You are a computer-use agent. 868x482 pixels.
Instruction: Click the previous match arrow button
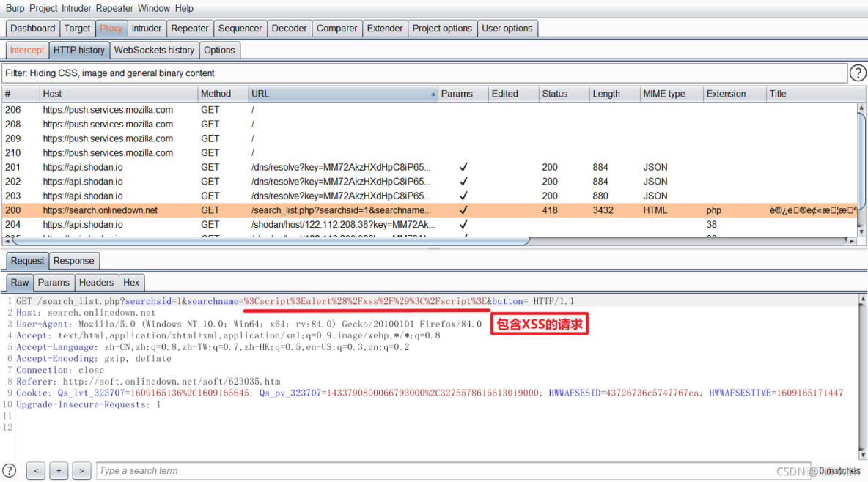coord(35,471)
